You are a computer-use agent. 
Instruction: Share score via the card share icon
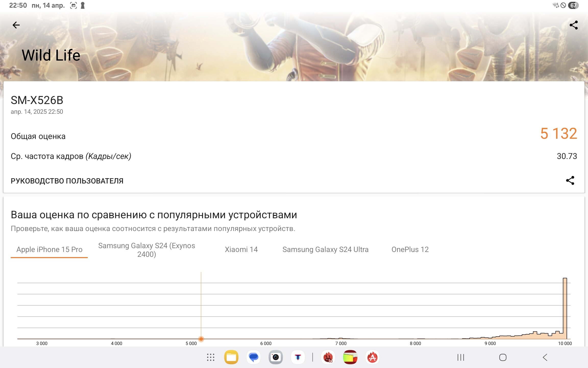tap(570, 180)
